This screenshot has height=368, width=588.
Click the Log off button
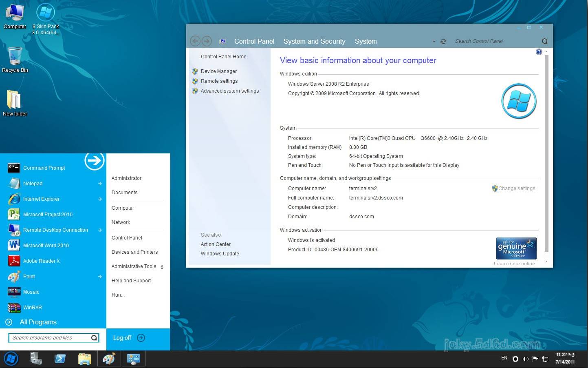click(122, 338)
